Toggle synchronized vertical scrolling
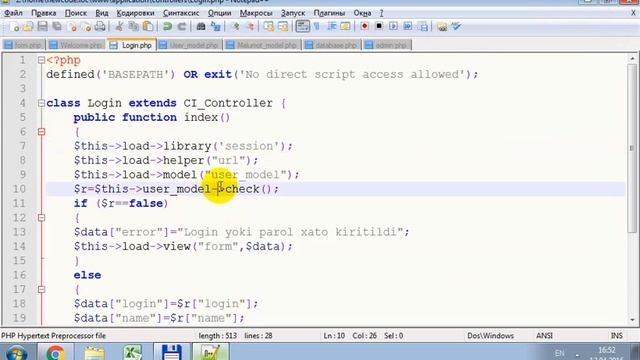640x360 pixels. tap(269, 27)
